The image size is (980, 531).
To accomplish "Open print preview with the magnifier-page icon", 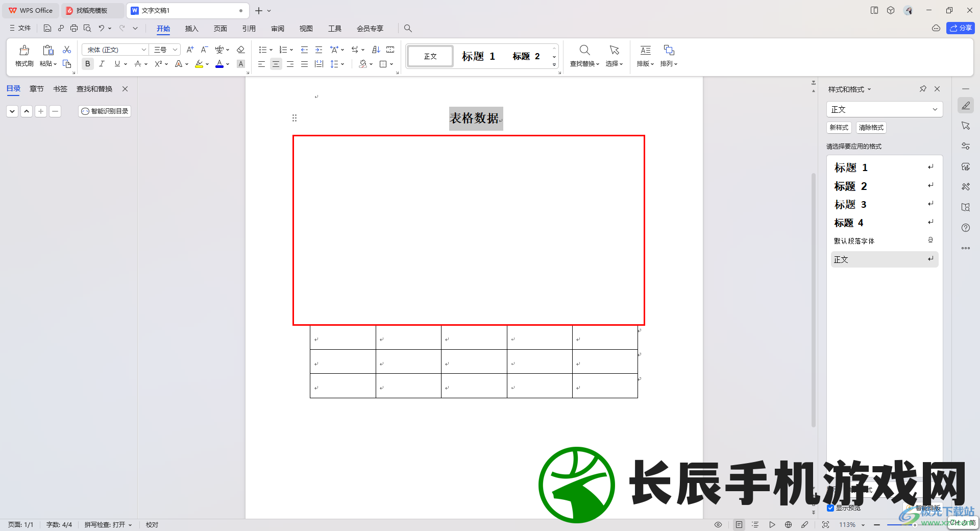I will 87,28.
